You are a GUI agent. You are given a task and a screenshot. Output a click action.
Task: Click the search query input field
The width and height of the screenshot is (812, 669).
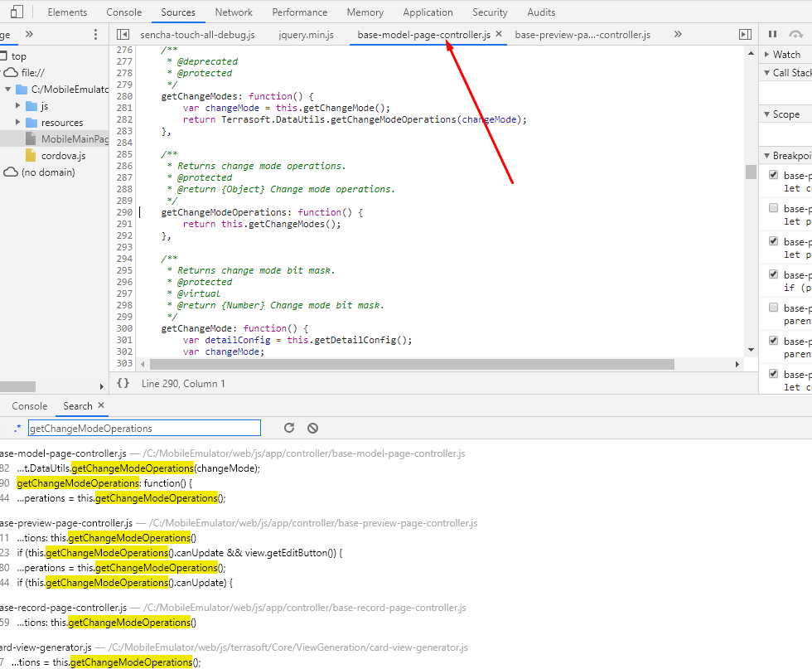click(144, 428)
